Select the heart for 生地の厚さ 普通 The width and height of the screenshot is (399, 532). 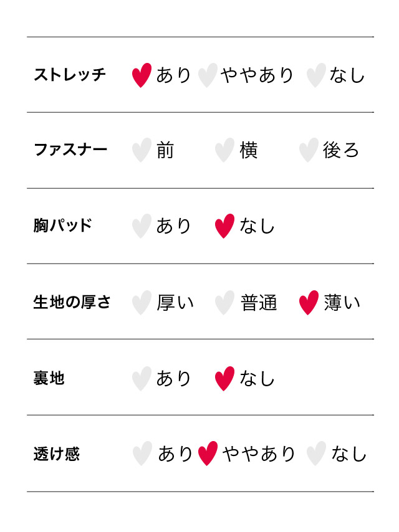224,303
